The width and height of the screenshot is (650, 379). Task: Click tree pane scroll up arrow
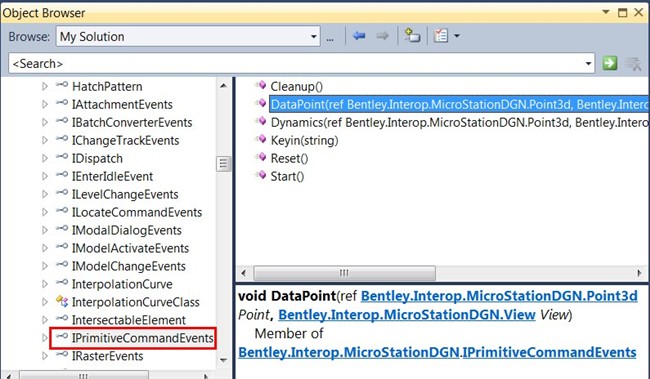point(223,86)
